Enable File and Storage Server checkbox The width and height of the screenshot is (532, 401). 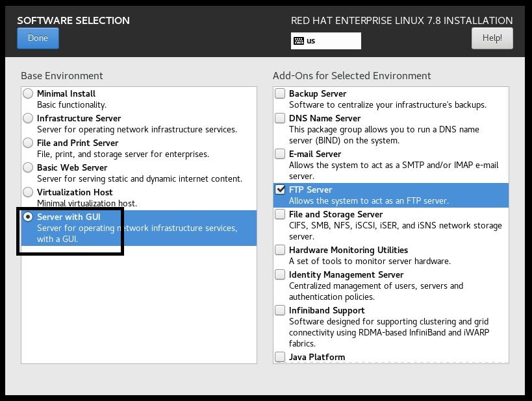pos(280,214)
